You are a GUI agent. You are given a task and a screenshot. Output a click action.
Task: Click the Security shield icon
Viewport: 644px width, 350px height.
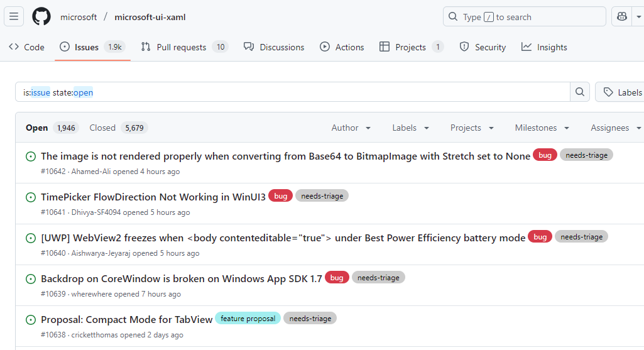click(464, 47)
